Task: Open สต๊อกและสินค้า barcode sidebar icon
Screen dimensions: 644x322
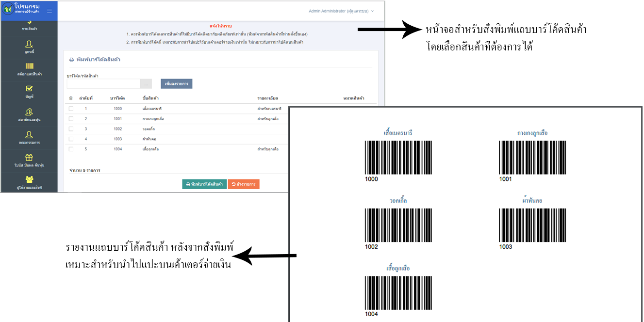Action: tap(29, 66)
